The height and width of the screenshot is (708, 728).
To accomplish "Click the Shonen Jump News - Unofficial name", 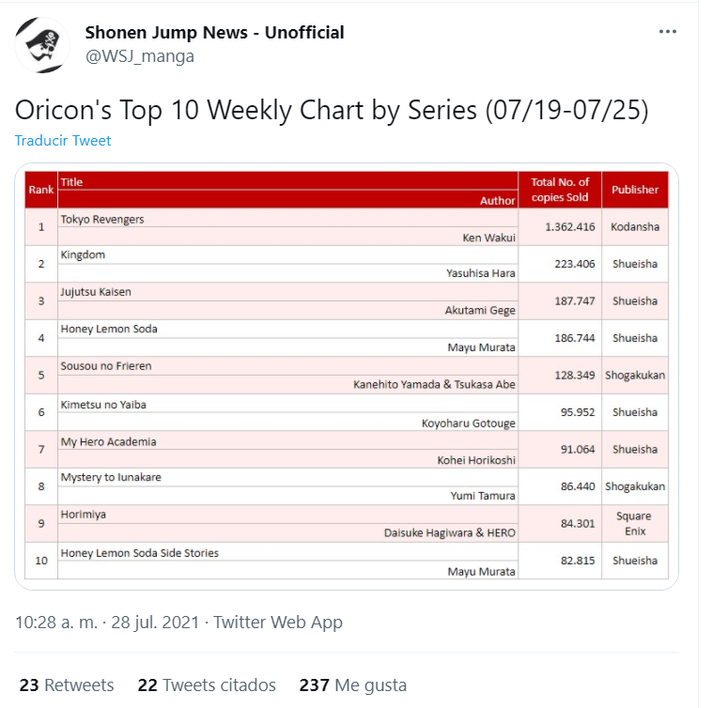I will (x=214, y=33).
